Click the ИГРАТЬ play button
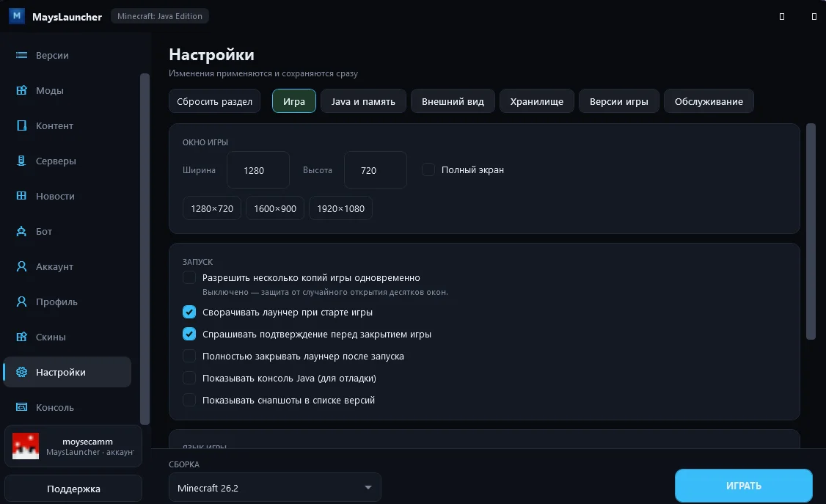Viewport: 826px width, 504px height. [743, 486]
